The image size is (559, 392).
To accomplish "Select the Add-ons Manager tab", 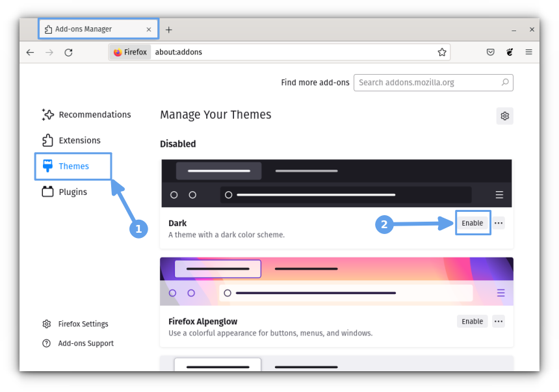I will click(x=98, y=29).
